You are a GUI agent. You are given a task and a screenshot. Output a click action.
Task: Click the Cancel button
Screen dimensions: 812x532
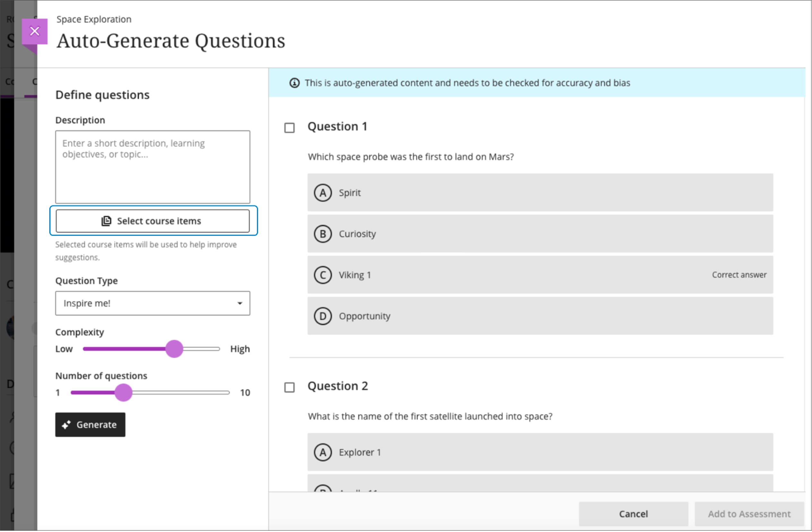[633, 514]
